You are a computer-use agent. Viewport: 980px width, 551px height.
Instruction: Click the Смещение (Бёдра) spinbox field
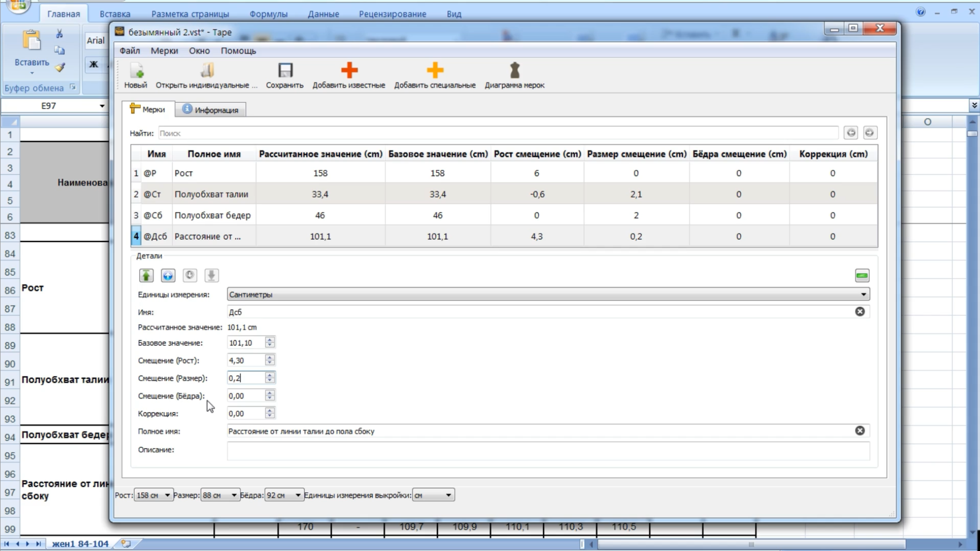point(245,396)
